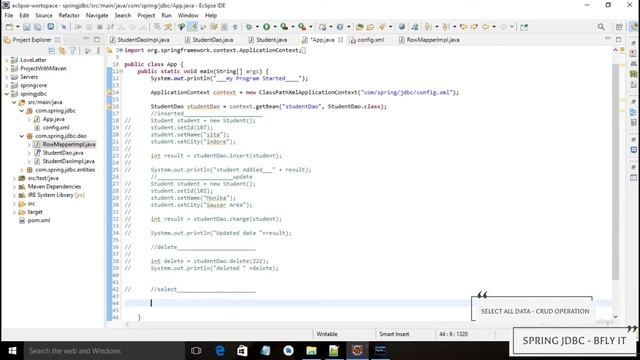Open the Window menu

tap(188, 15)
